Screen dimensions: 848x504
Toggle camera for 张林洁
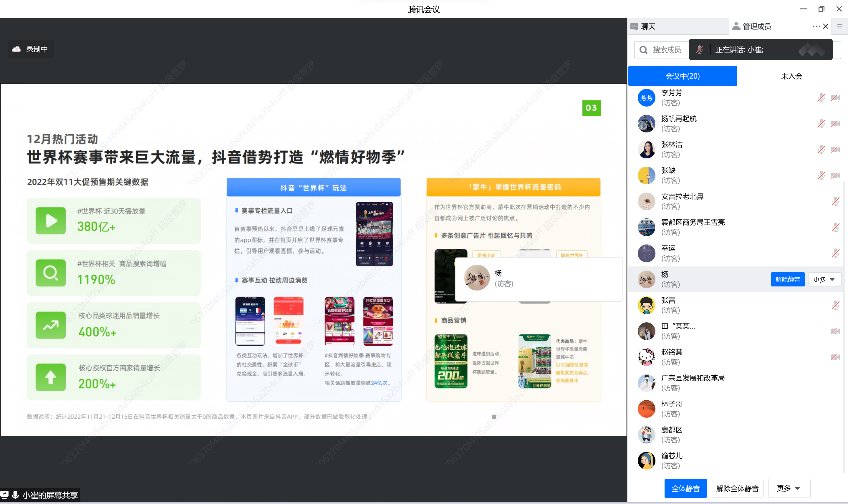[835, 150]
